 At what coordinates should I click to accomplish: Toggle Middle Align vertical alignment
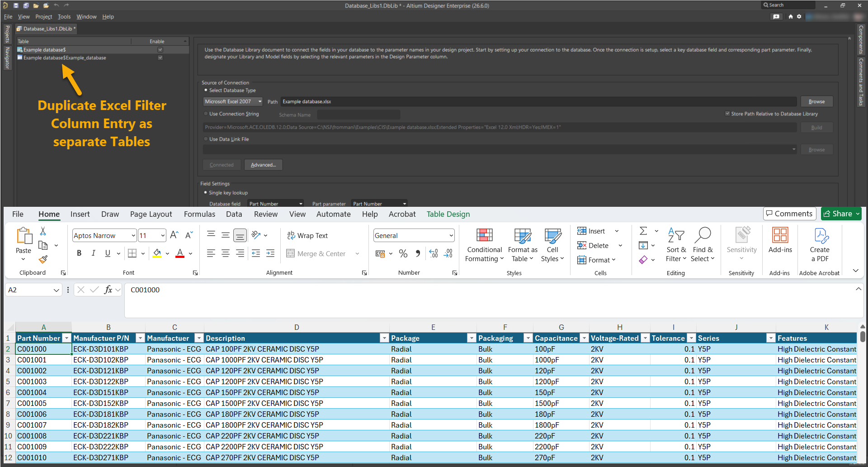click(226, 235)
